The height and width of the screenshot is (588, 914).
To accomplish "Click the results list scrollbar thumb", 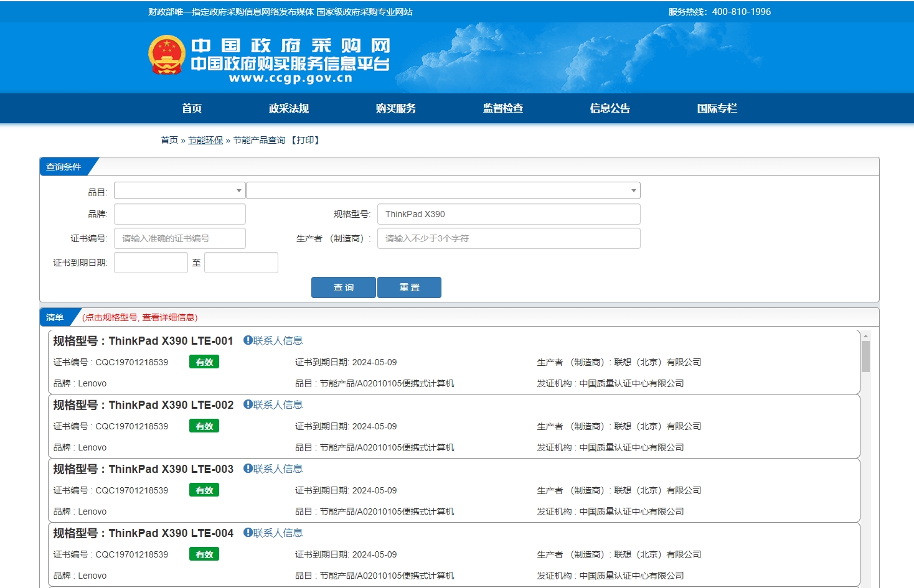I will coord(865,357).
